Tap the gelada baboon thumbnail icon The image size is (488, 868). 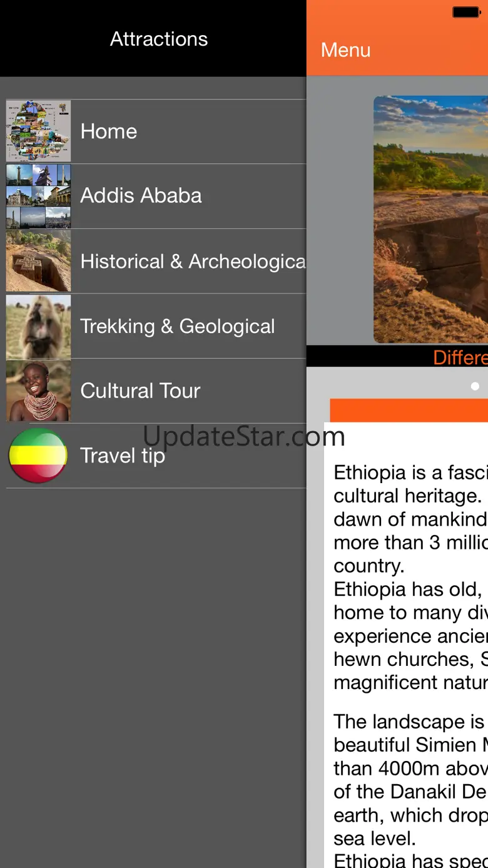coord(38,326)
